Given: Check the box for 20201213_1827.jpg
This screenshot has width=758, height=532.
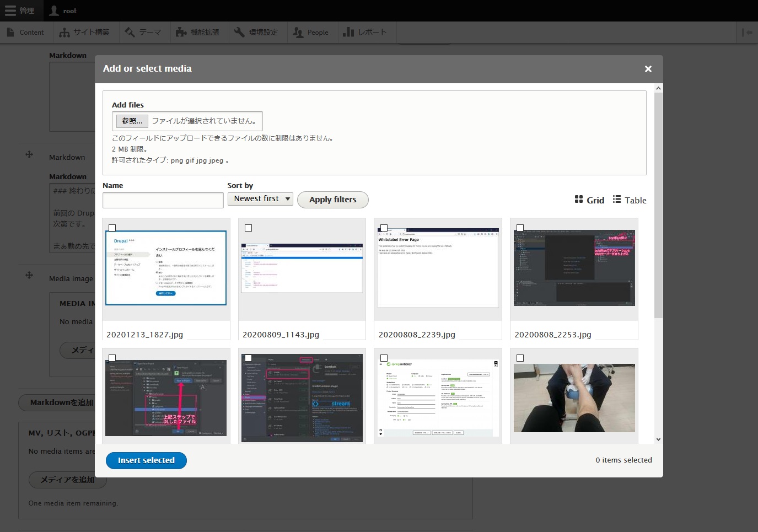Looking at the screenshot, I should click(112, 228).
